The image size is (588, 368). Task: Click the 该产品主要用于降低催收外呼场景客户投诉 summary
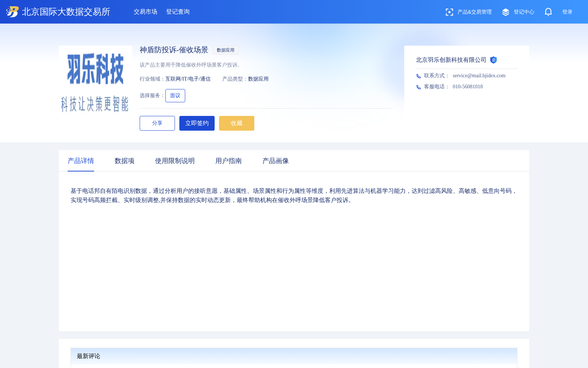click(x=191, y=65)
